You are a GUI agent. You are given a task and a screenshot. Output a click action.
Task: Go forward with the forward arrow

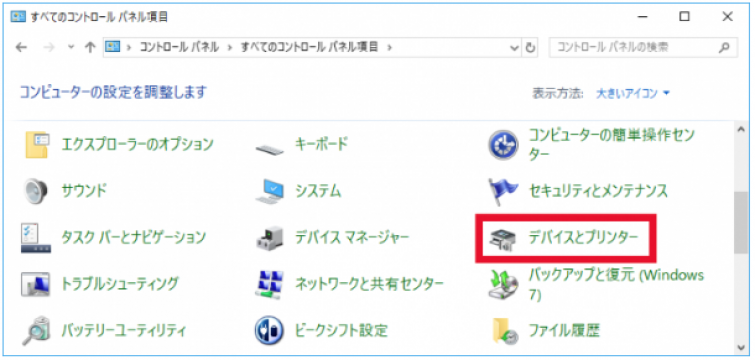click(49, 47)
